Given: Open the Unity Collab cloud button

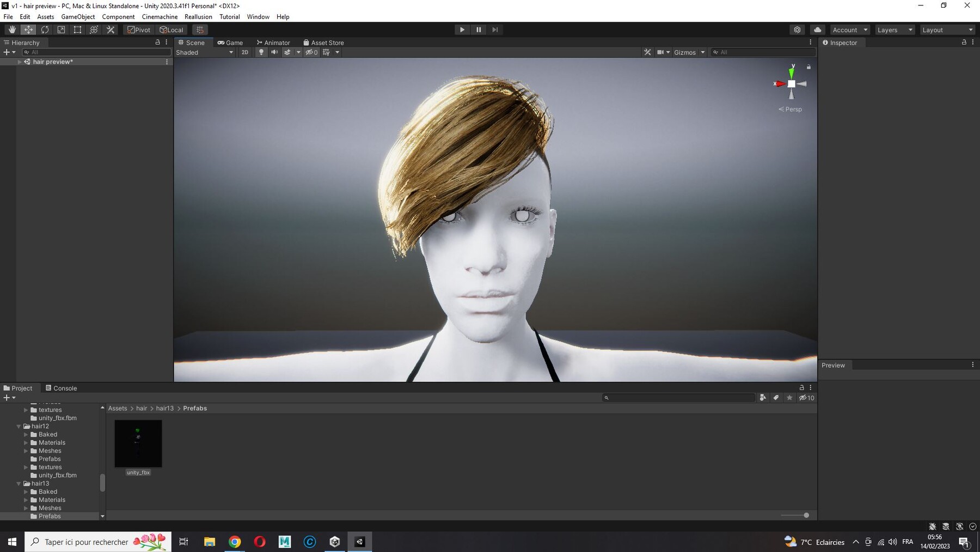Looking at the screenshot, I should coord(817,30).
